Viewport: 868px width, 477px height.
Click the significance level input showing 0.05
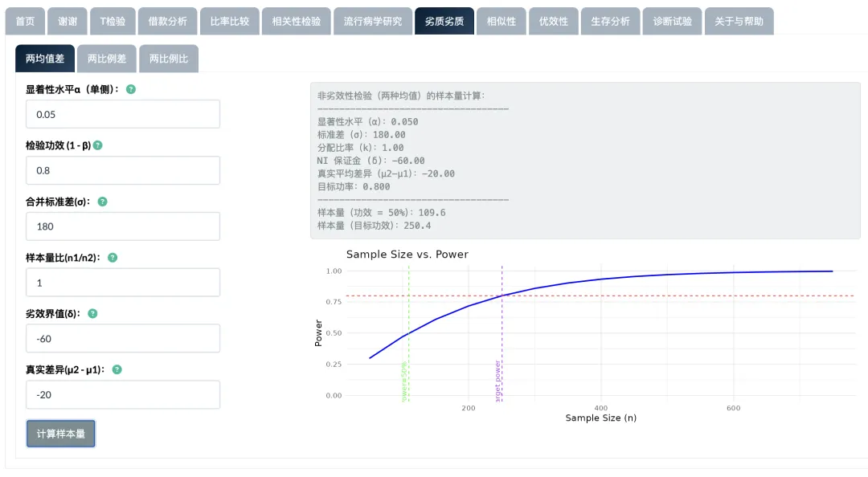123,114
